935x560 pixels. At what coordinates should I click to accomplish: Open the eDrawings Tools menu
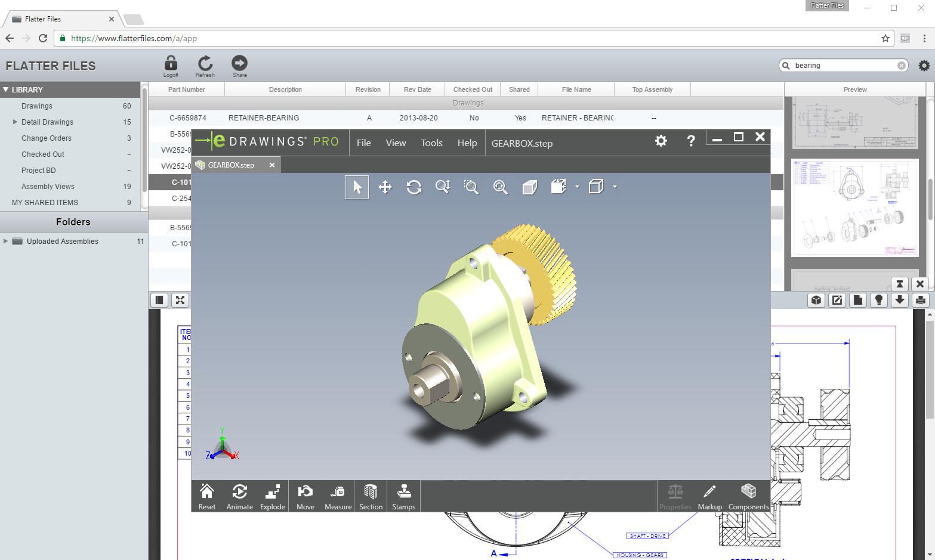(x=432, y=143)
